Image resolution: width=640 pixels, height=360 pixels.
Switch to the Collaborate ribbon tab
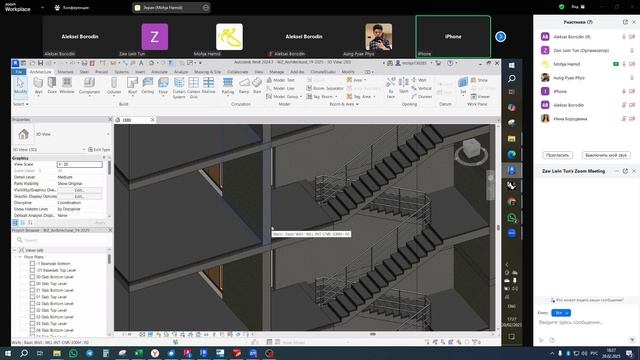tap(238, 72)
